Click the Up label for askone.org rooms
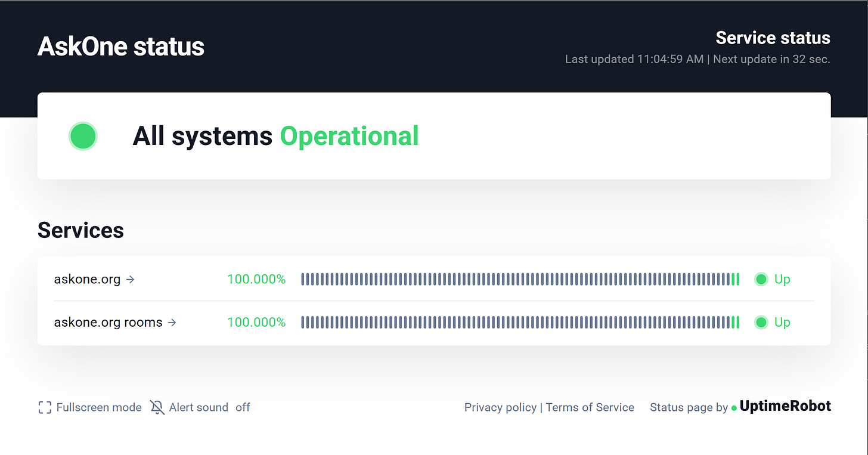Image resolution: width=868 pixels, height=455 pixels. tap(782, 323)
